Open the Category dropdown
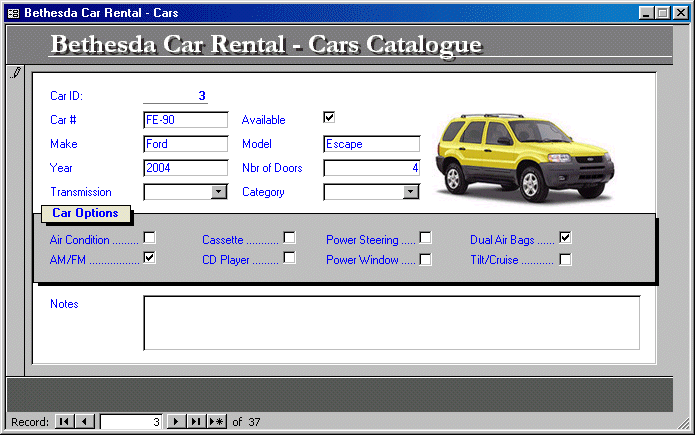This screenshot has height=435, width=695. 410,192
